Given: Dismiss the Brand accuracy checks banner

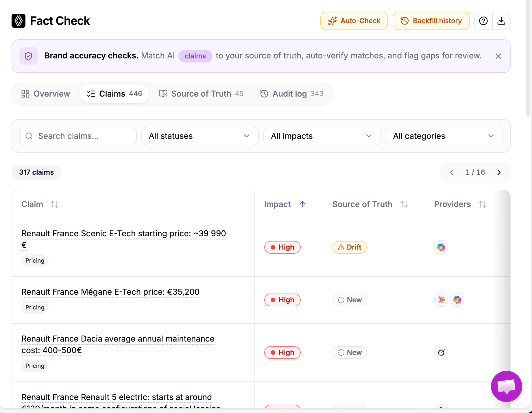Looking at the screenshot, I should 498,56.
